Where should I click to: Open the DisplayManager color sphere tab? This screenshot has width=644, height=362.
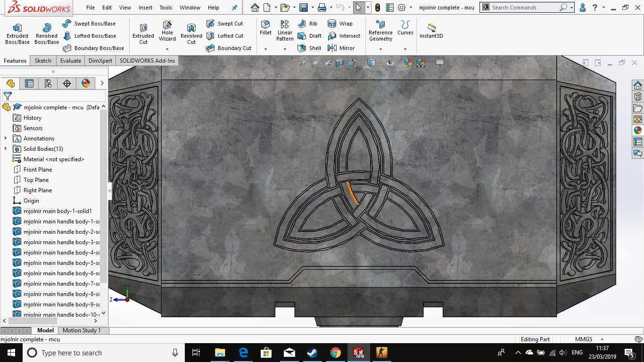pyautogui.click(x=86, y=83)
